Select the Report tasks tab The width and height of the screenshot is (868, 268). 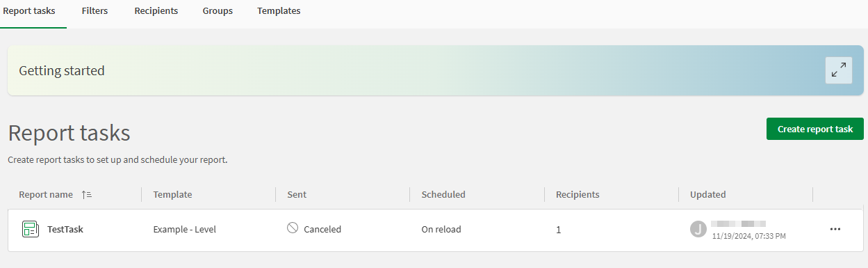29,11
